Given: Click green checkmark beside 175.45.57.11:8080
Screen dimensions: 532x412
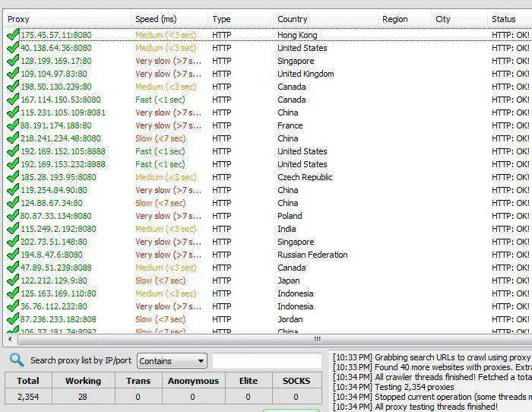Looking at the screenshot, I should pyautogui.click(x=13, y=35).
